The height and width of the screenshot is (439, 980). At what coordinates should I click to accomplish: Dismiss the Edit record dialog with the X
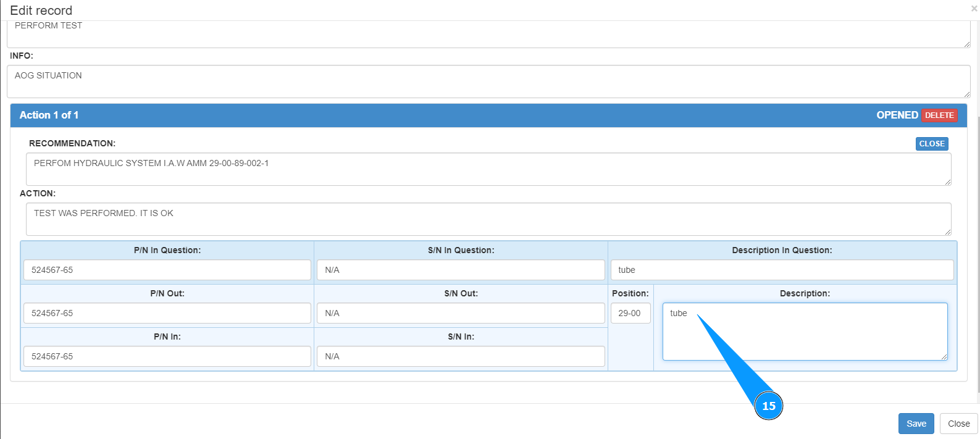pyautogui.click(x=974, y=9)
